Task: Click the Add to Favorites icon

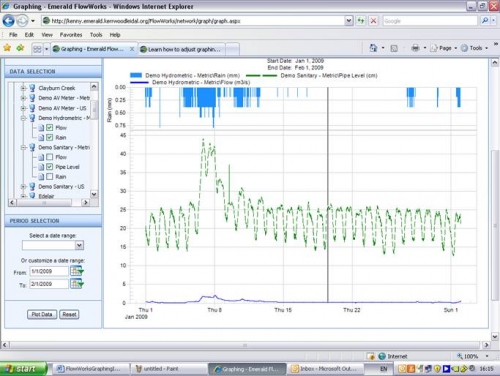Action: (x=20, y=48)
